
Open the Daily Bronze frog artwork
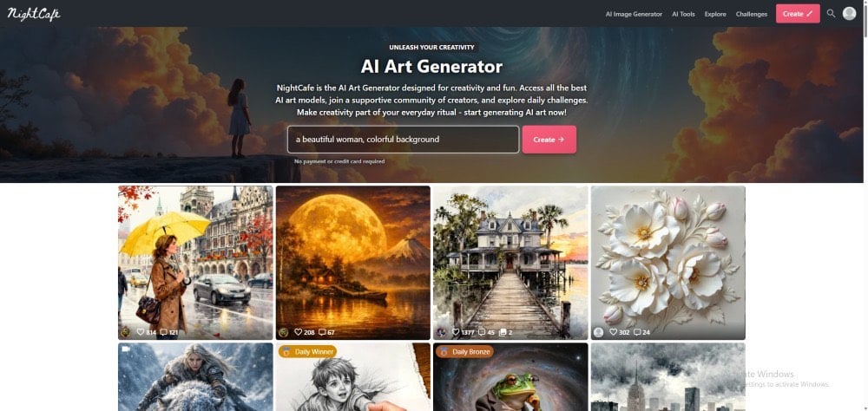(x=510, y=376)
